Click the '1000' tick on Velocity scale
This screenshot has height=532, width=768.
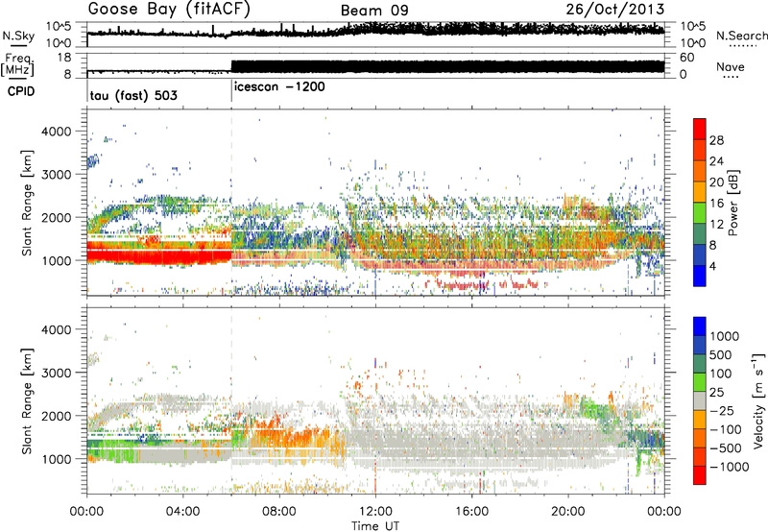coord(724,336)
